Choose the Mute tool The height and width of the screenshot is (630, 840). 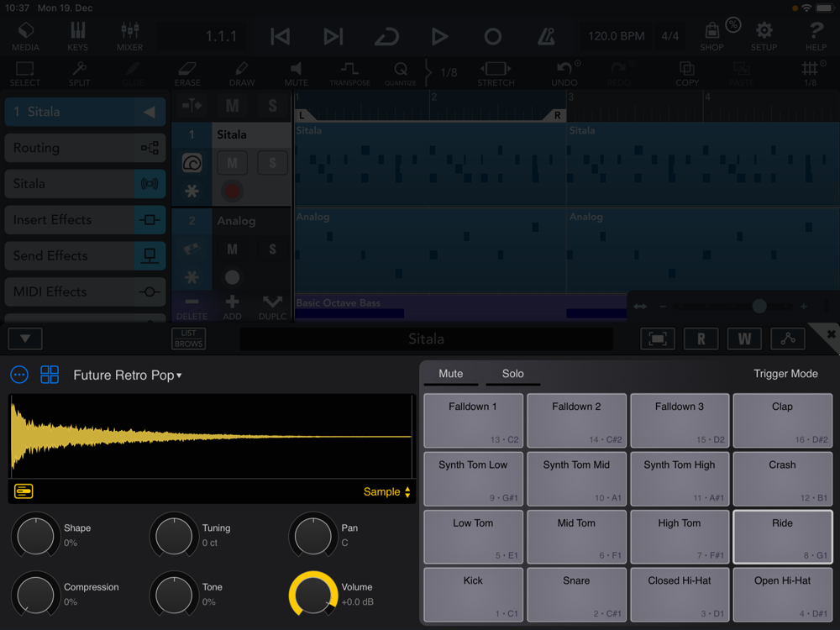pos(297,74)
